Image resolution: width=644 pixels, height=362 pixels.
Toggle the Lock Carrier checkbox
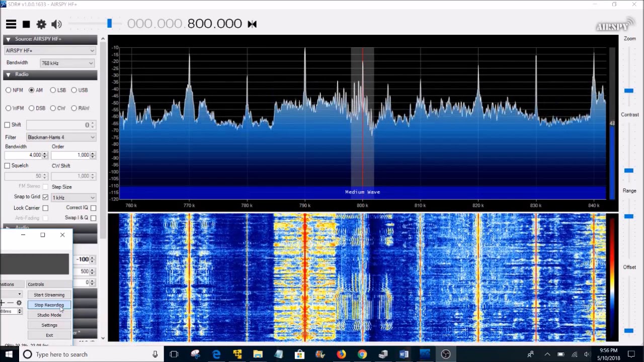(x=45, y=208)
